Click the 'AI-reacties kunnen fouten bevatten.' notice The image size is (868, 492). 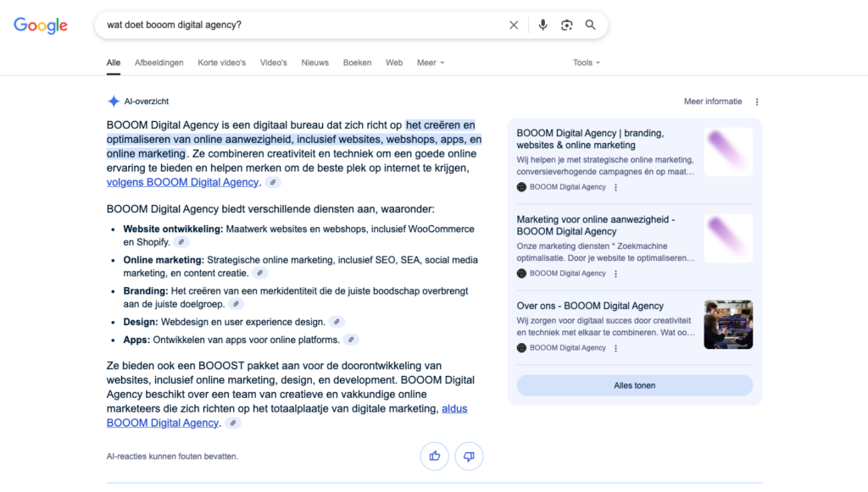coord(172,456)
